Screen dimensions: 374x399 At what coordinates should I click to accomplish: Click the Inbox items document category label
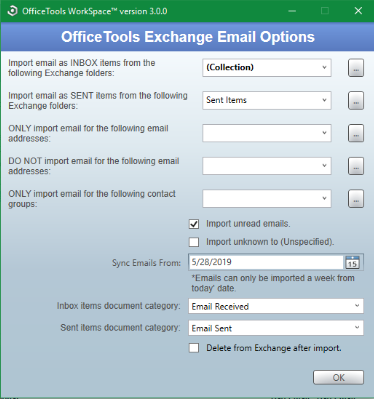(118, 306)
